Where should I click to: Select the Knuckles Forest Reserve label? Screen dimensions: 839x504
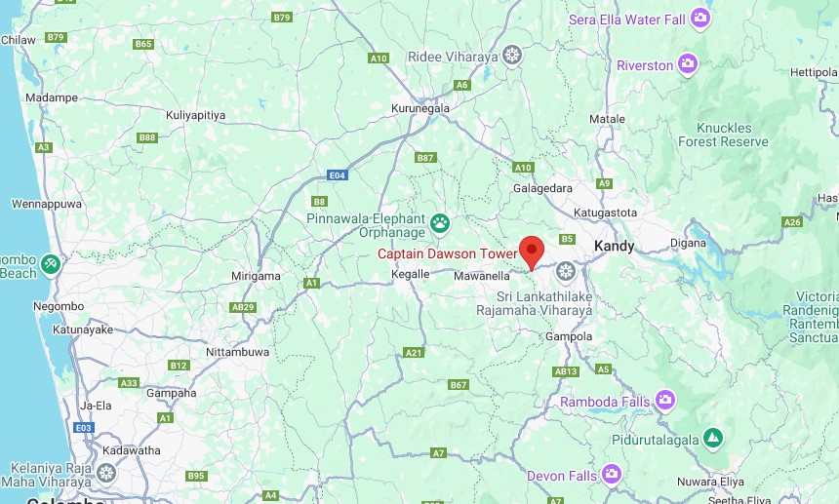(x=724, y=135)
